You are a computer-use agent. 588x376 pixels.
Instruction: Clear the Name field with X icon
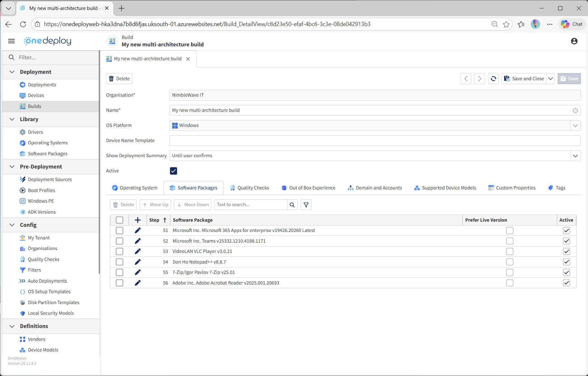575,111
